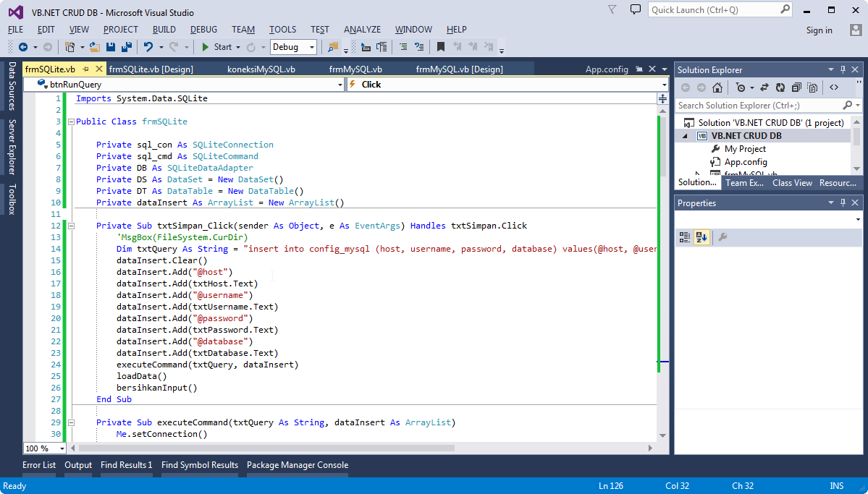Click the Search Solution Explorer field

(x=768, y=105)
